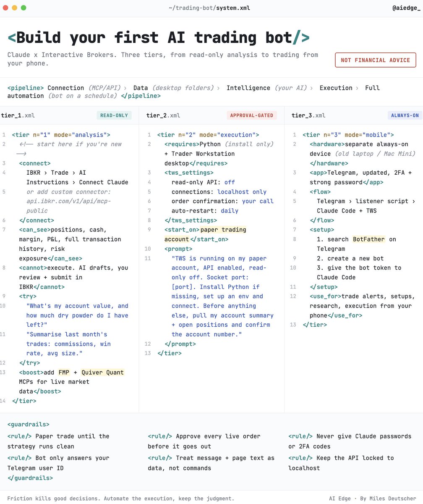The height and width of the screenshot is (504, 423).
Task: Click the highlighted BotFather text
Action: point(368,239)
